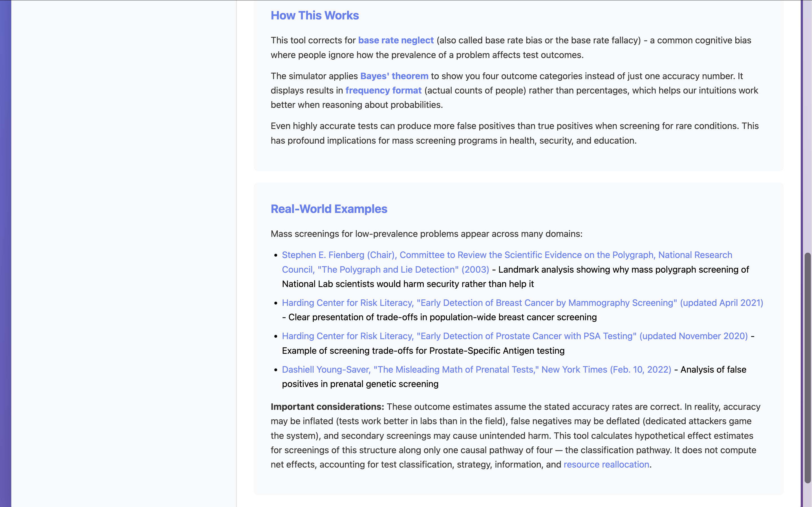The image size is (812, 507).
Task: Click the bold Important considerations label
Action: [x=327, y=407]
